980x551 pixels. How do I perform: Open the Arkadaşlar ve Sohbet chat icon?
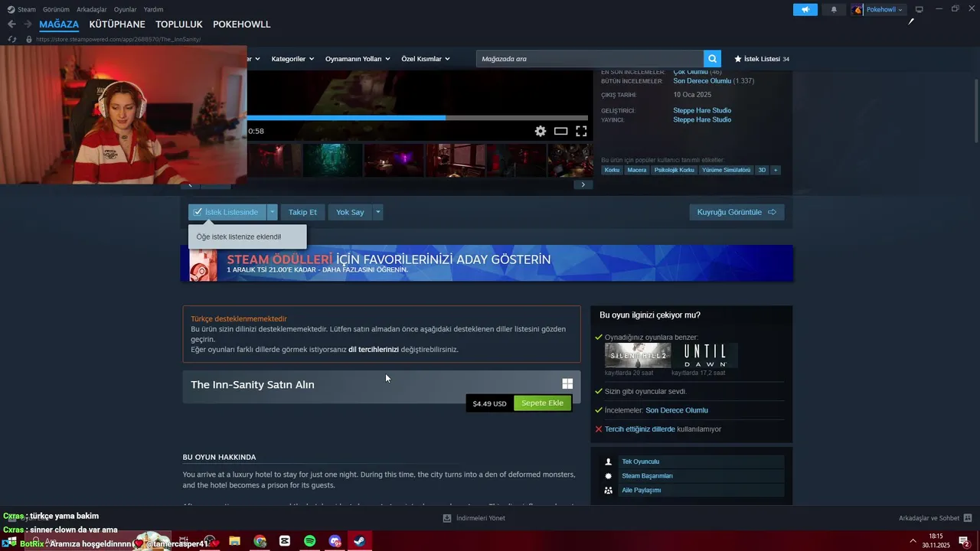click(968, 518)
